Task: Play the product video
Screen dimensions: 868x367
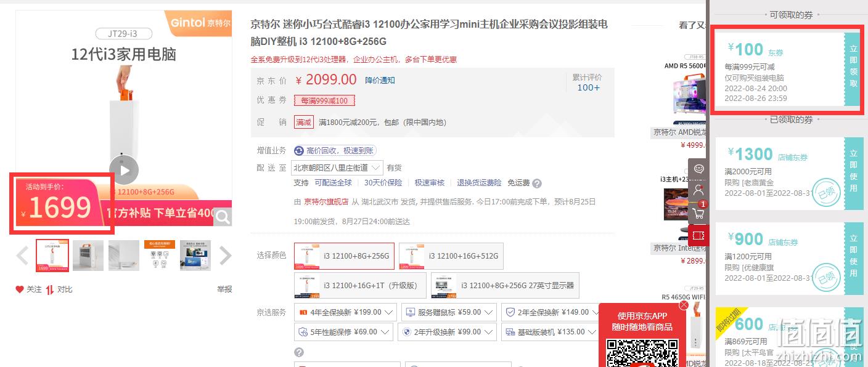Action: point(124,171)
